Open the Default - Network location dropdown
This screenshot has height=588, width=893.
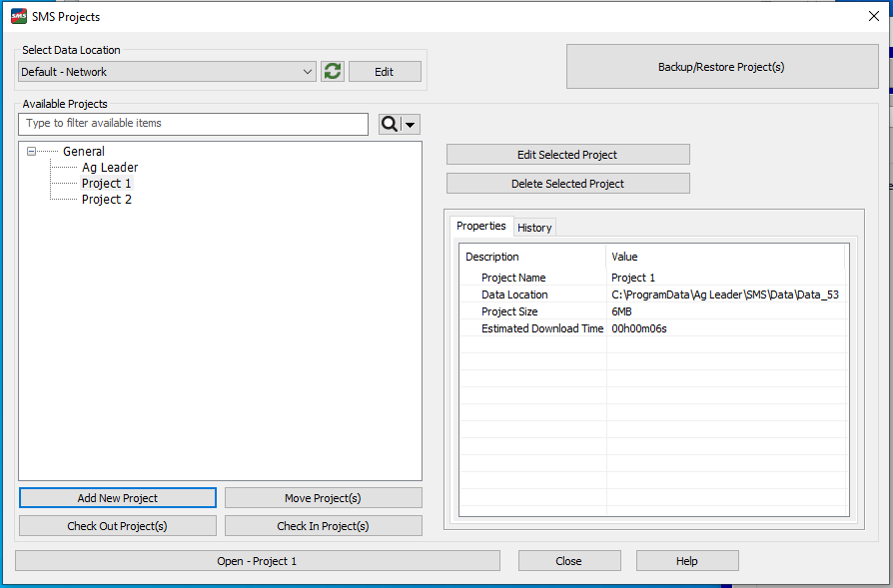point(167,72)
